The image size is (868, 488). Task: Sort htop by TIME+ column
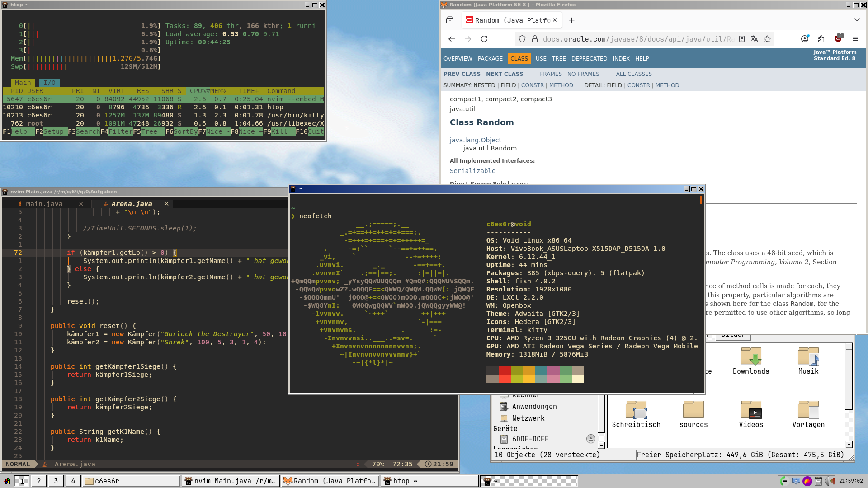click(249, 91)
